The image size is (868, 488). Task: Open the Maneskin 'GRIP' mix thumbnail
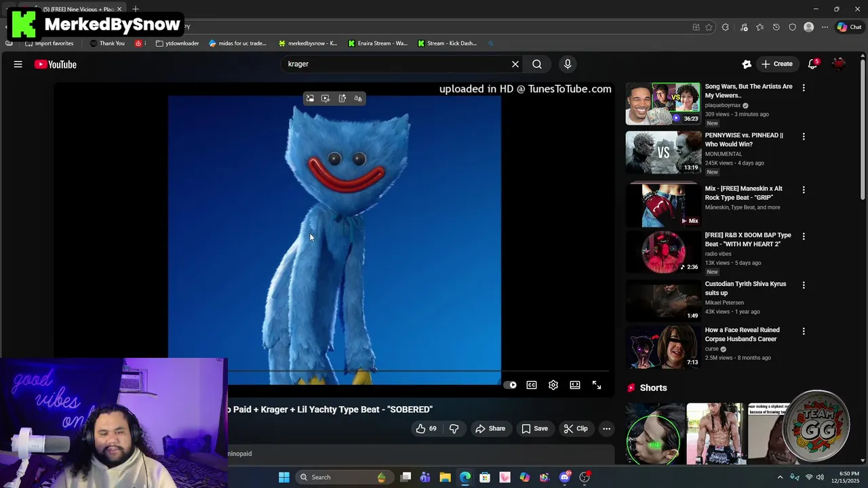click(663, 204)
